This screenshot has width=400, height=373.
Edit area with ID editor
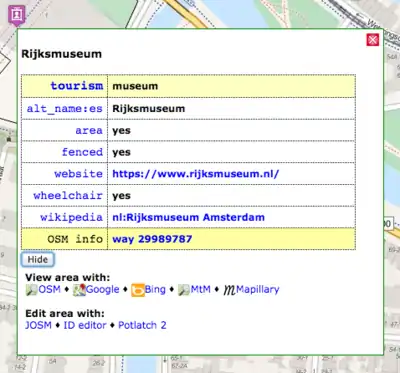pos(85,325)
